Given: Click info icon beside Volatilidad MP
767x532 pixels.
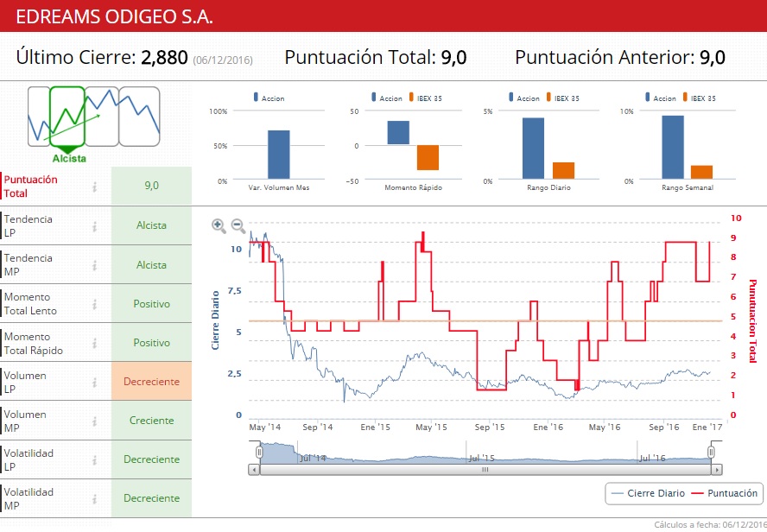Looking at the screenshot, I should coord(95,498).
